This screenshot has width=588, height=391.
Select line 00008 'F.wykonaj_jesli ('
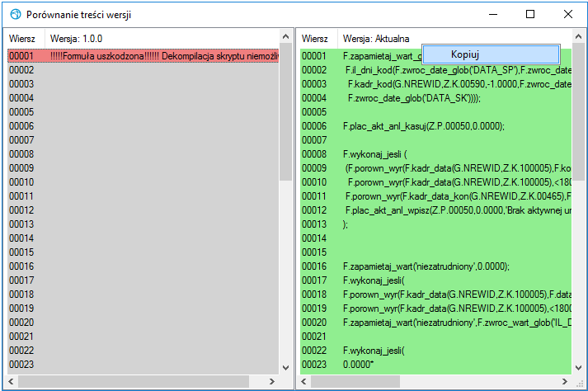point(435,154)
